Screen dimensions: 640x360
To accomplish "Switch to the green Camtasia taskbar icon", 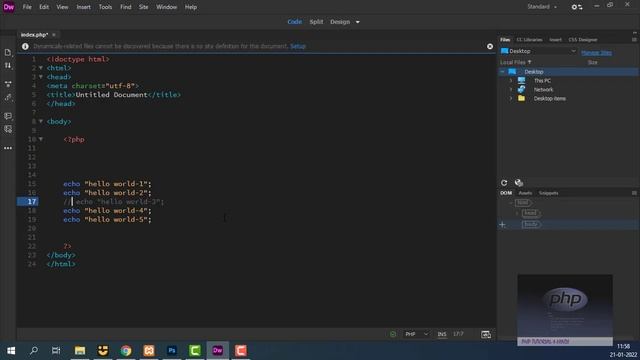I will [195, 351].
